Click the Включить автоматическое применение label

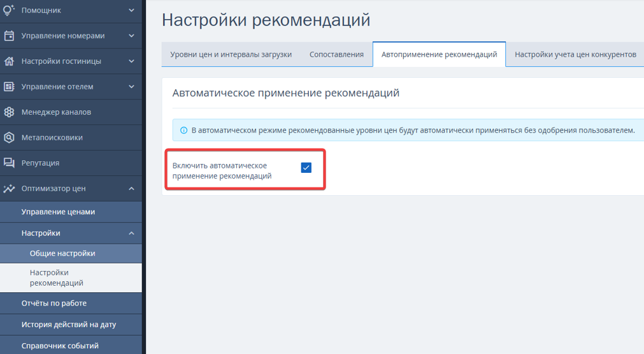click(222, 171)
